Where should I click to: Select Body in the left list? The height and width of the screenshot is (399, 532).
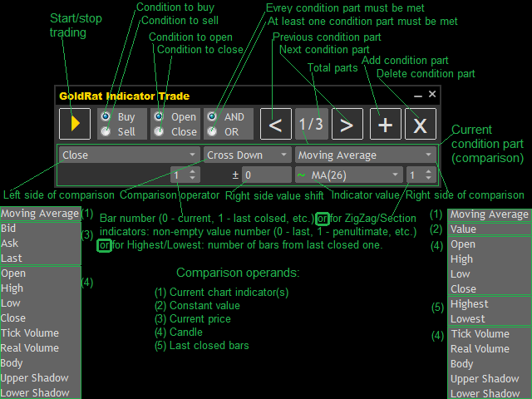[x=41, y=363]
